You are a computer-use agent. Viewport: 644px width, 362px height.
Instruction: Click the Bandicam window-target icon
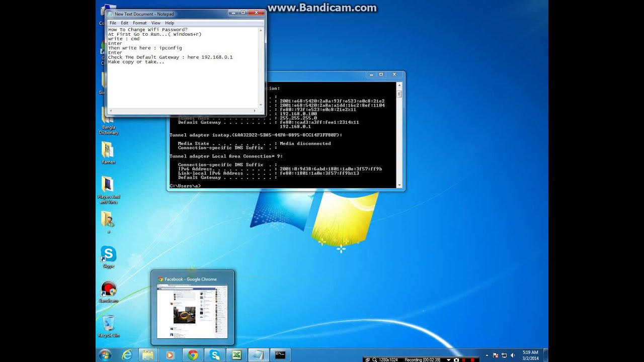(367, 359)
